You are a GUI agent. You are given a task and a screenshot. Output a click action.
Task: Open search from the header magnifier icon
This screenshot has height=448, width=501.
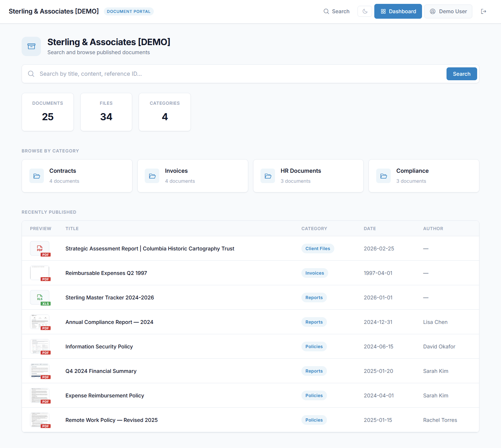coord(326,11)
